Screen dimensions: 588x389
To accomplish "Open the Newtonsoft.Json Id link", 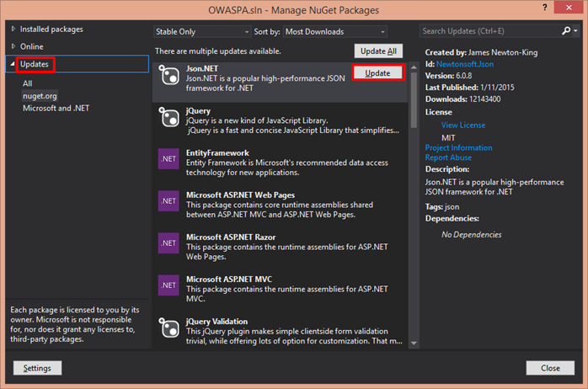I will 465,64.
